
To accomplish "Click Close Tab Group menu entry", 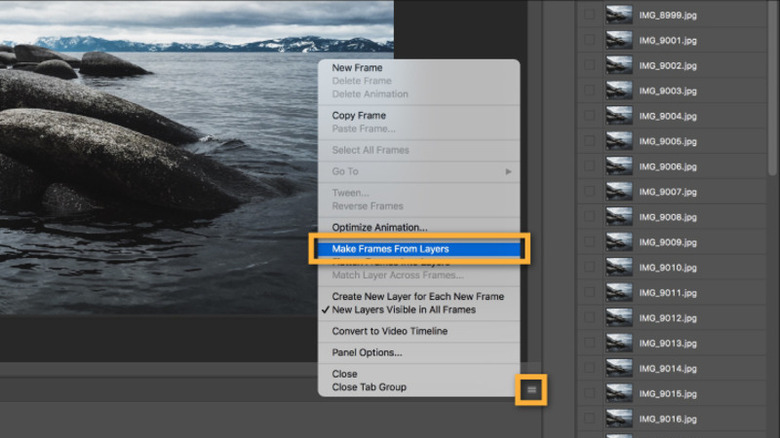I will point(368,387).
